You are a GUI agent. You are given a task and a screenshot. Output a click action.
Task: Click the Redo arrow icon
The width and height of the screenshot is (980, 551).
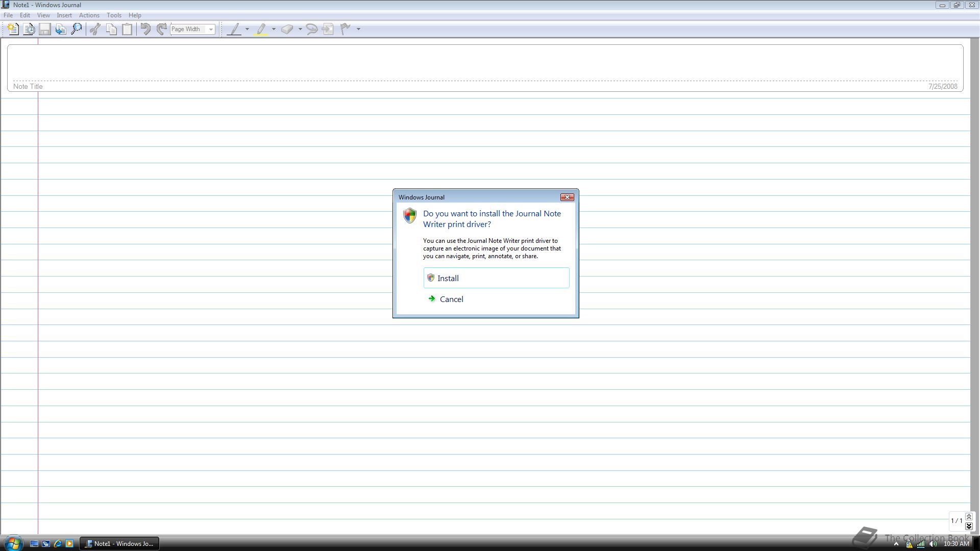click(x=161, y=29)
